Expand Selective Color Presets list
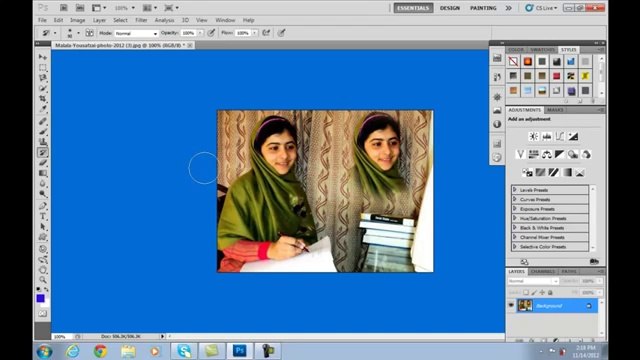This screenshot has width=640, height=360. tap(515, 247)
